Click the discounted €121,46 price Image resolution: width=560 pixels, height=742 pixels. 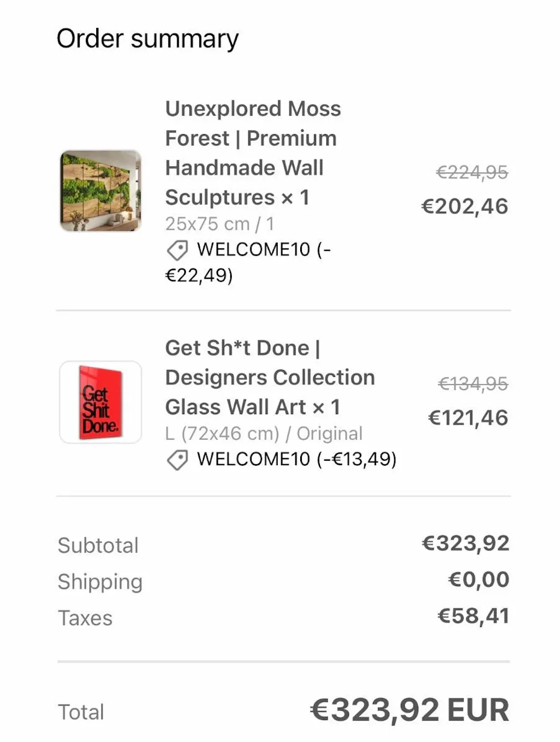pyautogui.click(x=468, y=418)
